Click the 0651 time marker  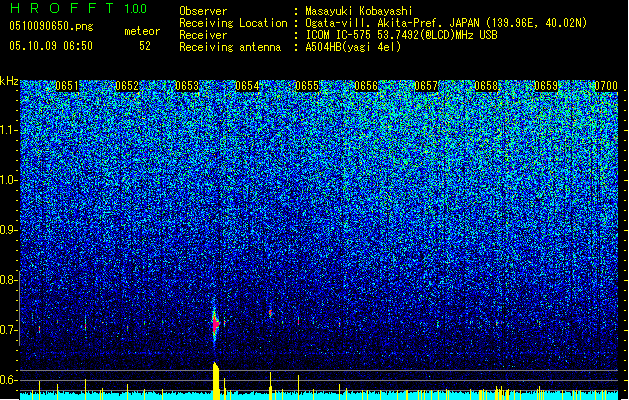click(x=67, y=86)
